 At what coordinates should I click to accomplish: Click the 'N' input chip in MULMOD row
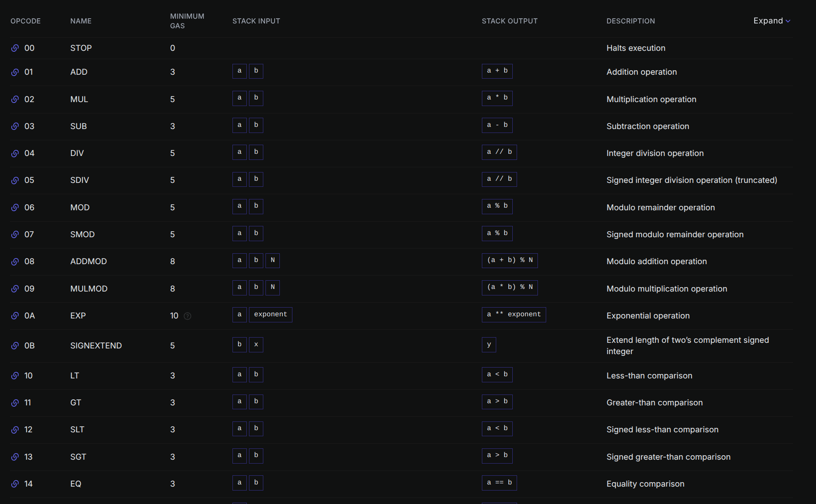(272, 288)
